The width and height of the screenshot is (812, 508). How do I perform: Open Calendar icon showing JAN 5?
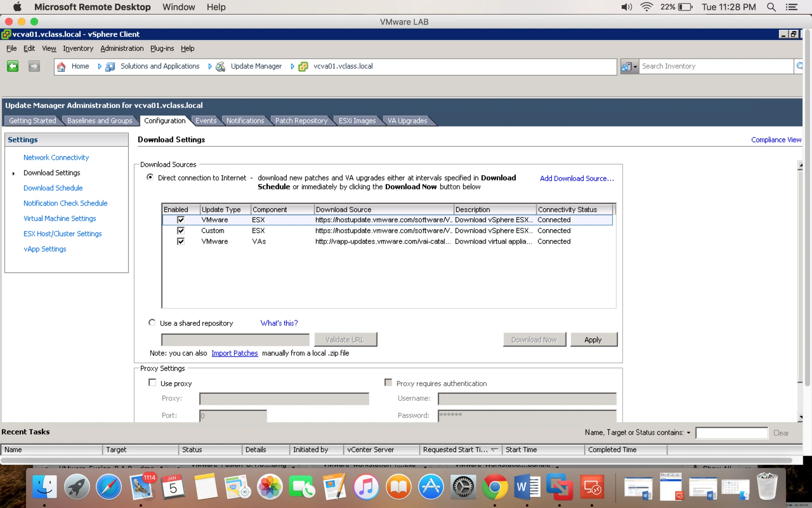point(173,487)
